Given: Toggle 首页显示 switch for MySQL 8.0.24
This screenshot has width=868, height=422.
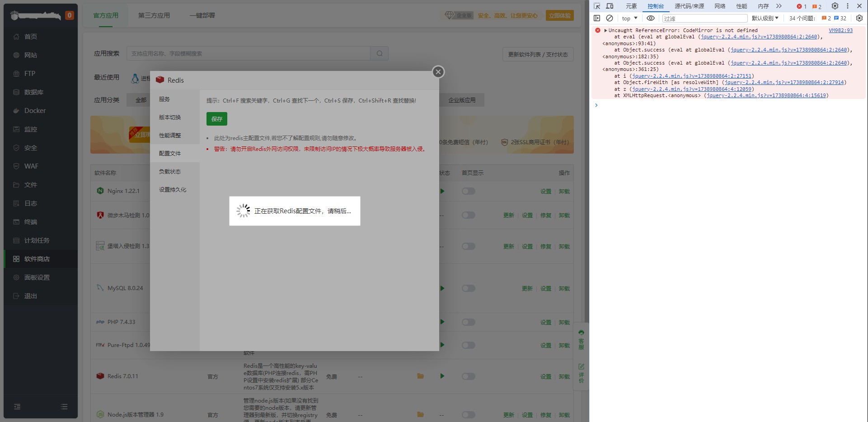Looking at the screenshot, I should pos(469,288).
